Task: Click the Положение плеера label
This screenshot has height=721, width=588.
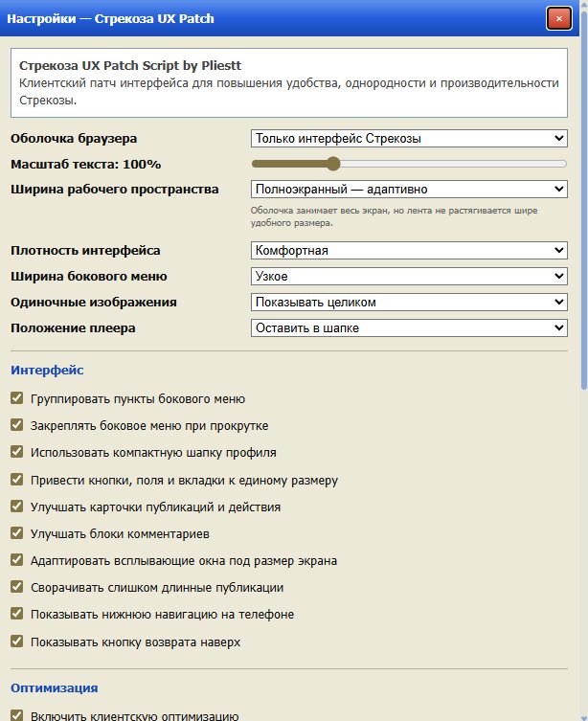Action: 73,327
